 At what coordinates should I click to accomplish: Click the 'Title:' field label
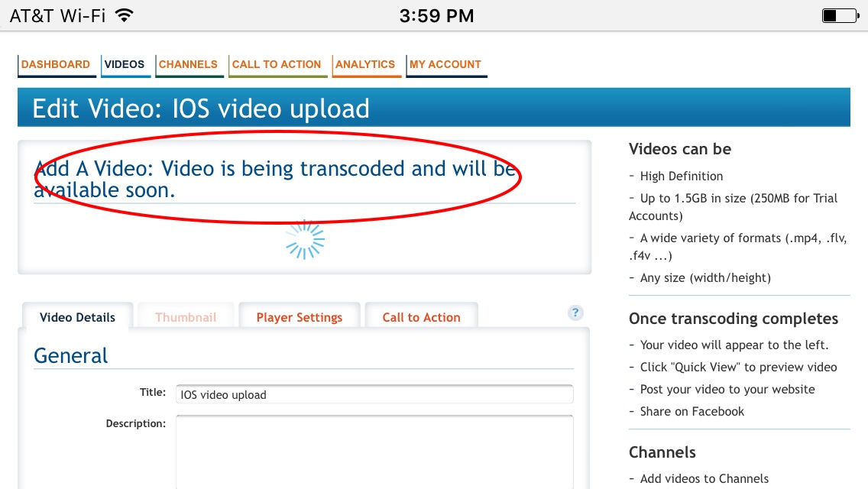[x=153, y=392]
